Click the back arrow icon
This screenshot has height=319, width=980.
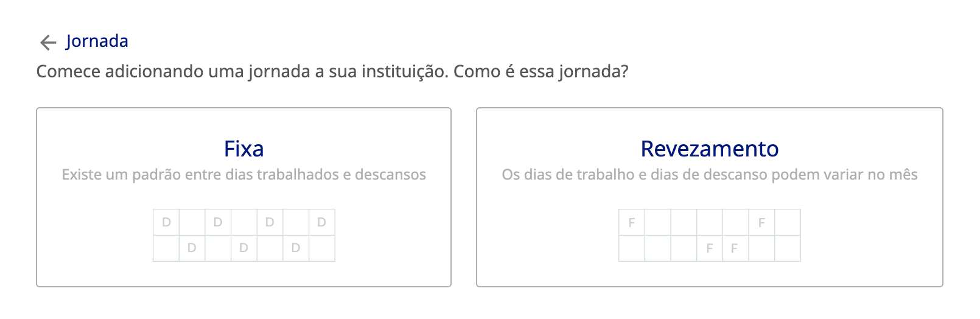click(x=47, y=42)
